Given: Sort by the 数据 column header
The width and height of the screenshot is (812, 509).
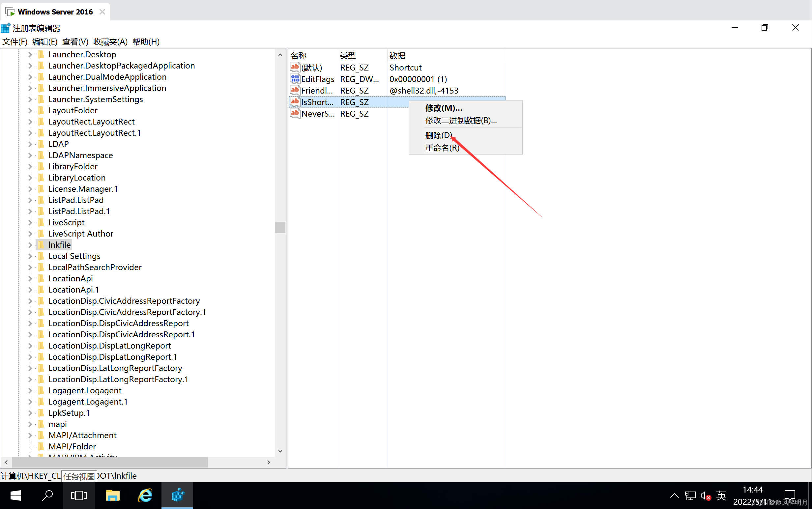Looking at the screenshot, I should pyautogui.click(x=447, y=55).
